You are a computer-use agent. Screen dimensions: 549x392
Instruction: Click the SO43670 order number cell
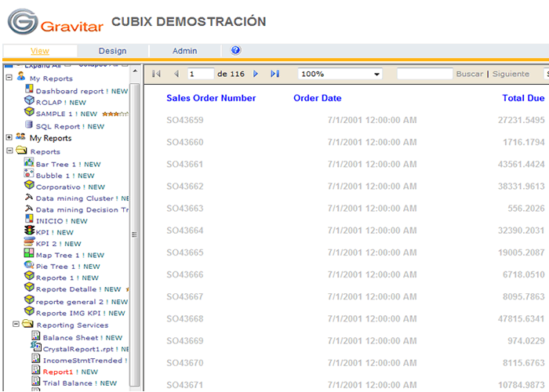[185, 362]
